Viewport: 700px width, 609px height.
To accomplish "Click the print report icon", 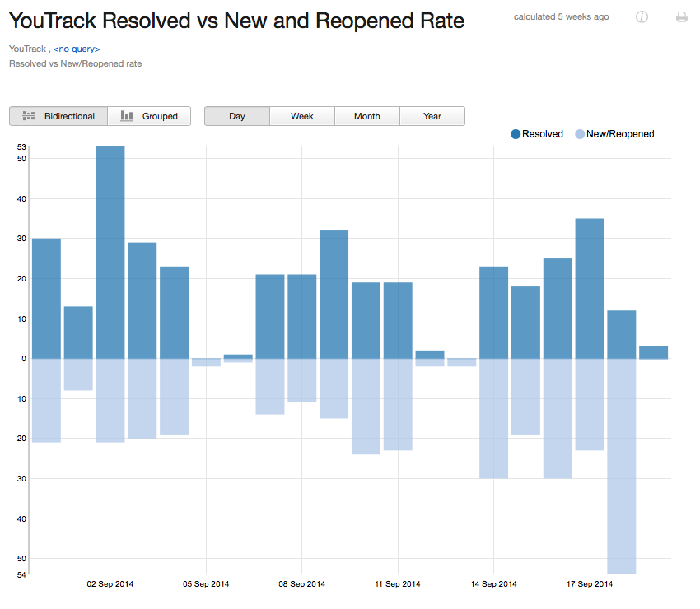I will pos(682,16).
